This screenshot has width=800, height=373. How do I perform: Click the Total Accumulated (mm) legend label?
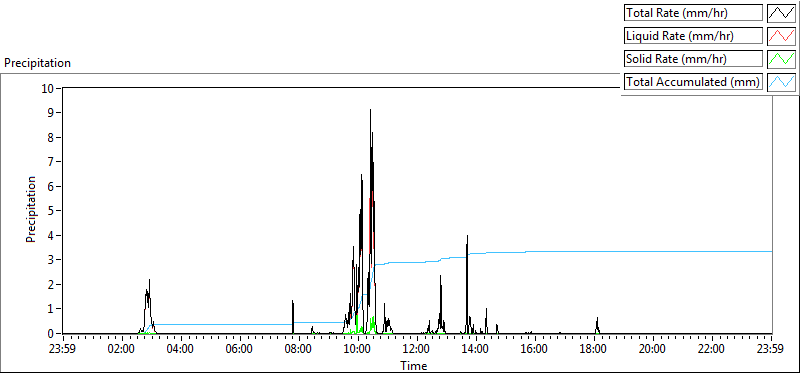[x=693, y=82]
